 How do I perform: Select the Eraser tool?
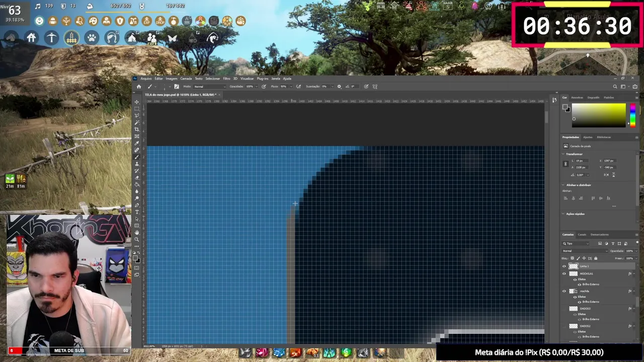137,177
